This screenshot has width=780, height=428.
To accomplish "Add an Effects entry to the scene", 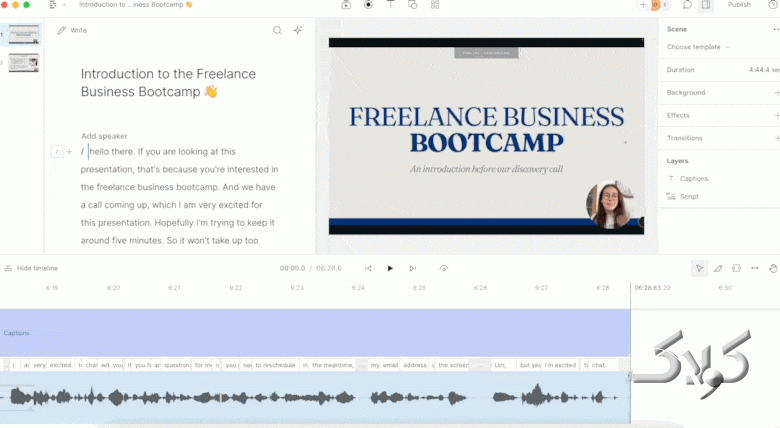I will click(x=776, y=116).
